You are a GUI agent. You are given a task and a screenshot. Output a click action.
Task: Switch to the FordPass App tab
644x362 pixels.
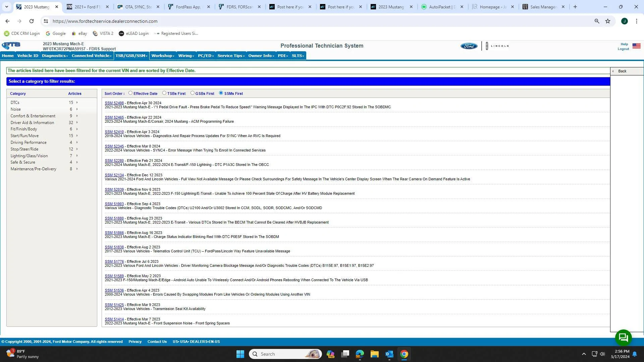click(x=189, y=7)
